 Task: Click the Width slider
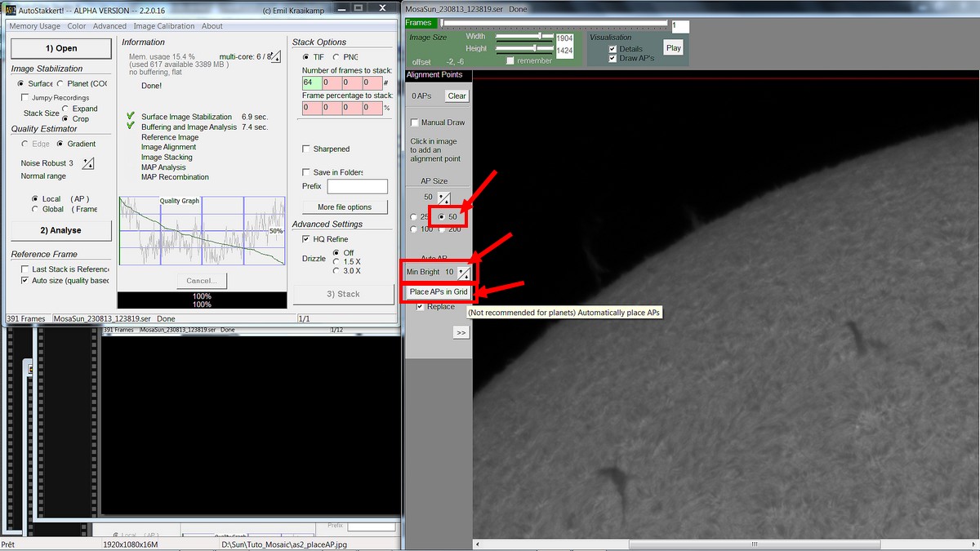(x=525, y=37)
